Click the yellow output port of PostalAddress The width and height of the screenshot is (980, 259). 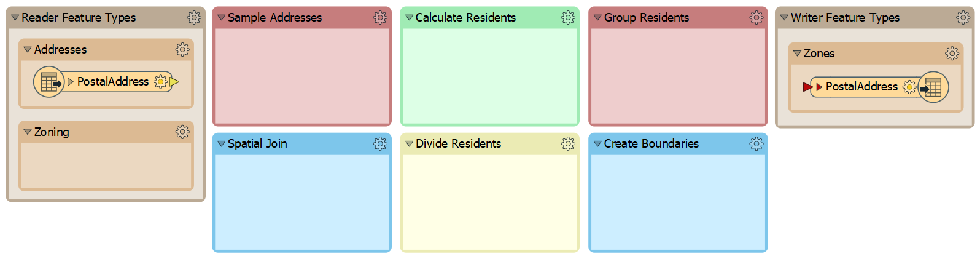coord(174,82)
